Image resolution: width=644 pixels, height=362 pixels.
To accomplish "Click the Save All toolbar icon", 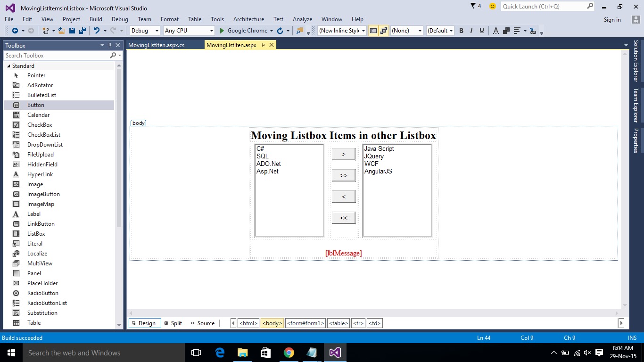I will point(82,30).
